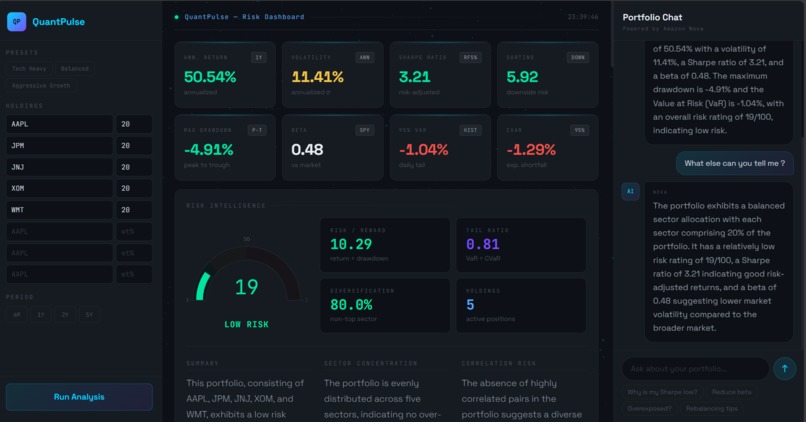Click the weight field beside WMT

pos(134,210)
